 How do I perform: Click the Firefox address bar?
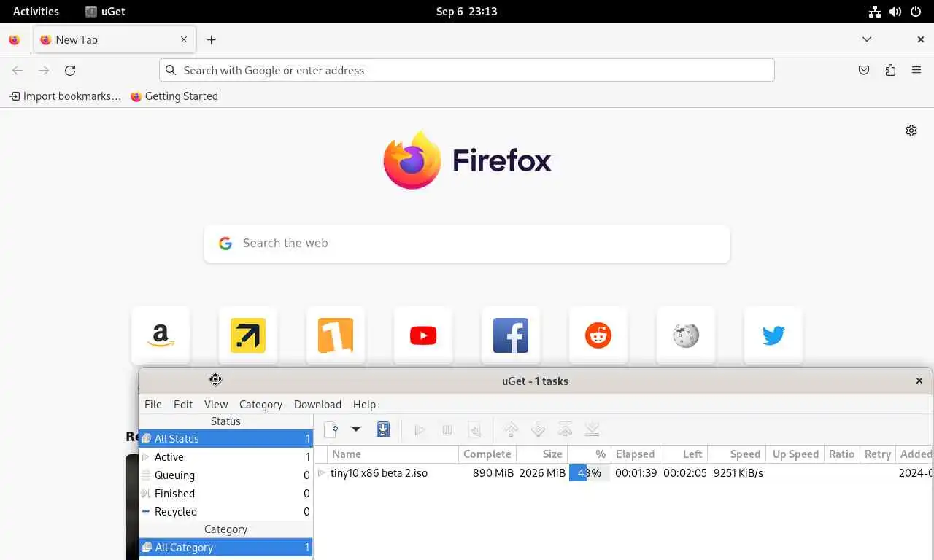pos(467,70)
